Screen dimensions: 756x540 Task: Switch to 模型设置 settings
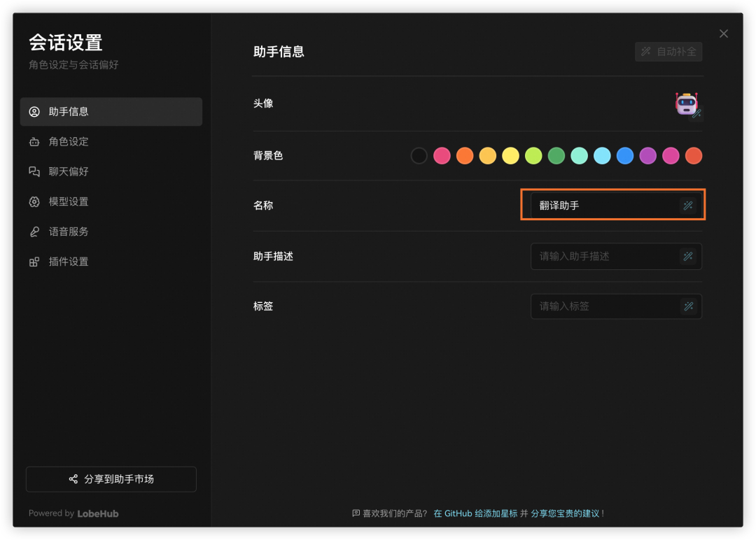click(111, 201)
